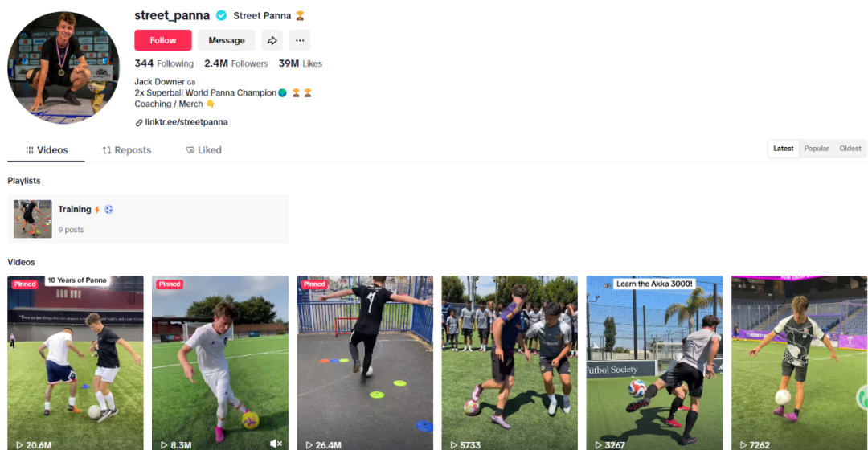
Task: Select the Latest sort option
Action: coord(783,149)
